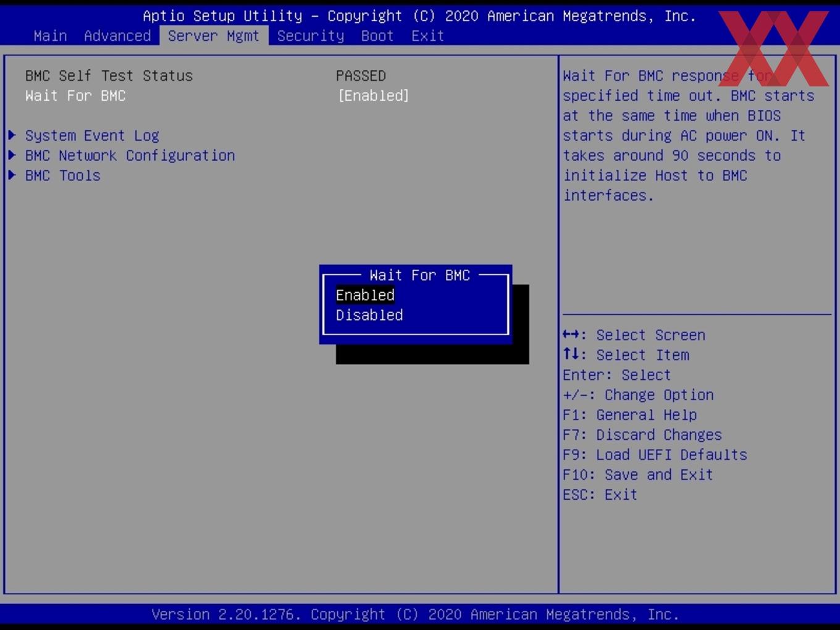Go to the Security tab
Screen dimensions: 840x630
(311, 36)
